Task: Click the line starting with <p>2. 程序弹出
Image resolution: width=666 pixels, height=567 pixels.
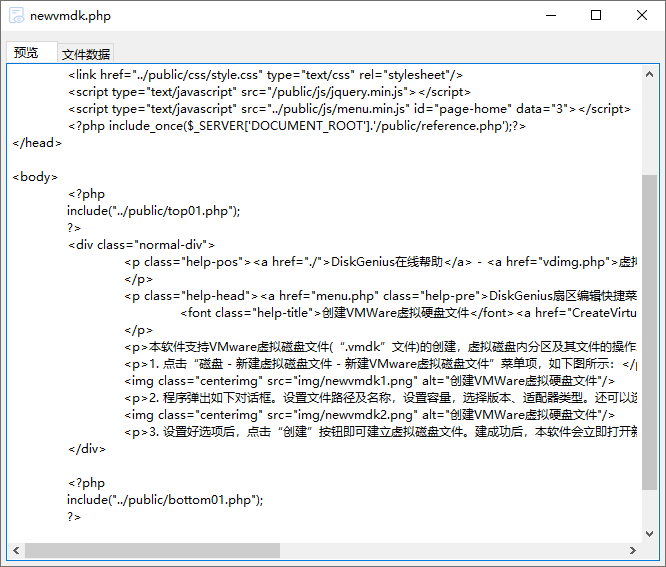Action: pos(381,398)
